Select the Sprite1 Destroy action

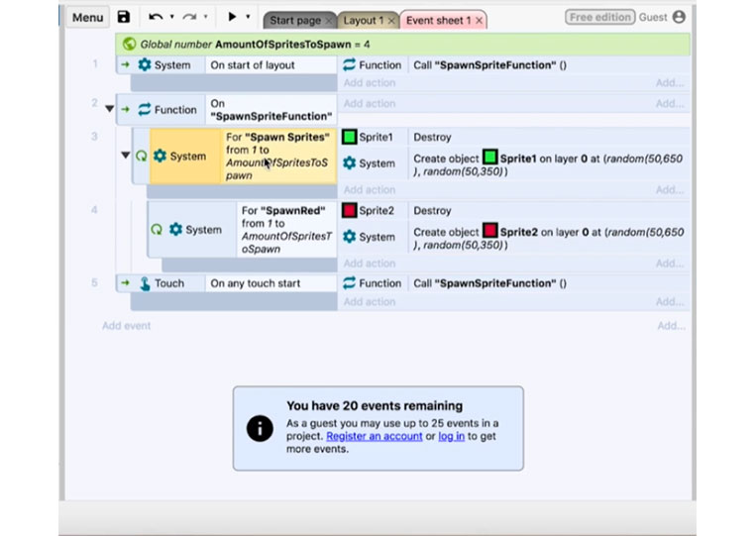tap(549, 137)
